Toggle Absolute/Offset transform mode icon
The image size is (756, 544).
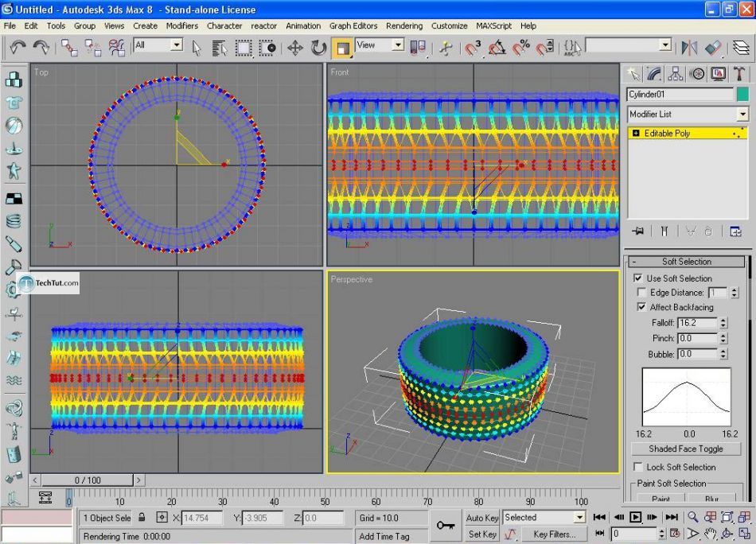coord(162,517)
